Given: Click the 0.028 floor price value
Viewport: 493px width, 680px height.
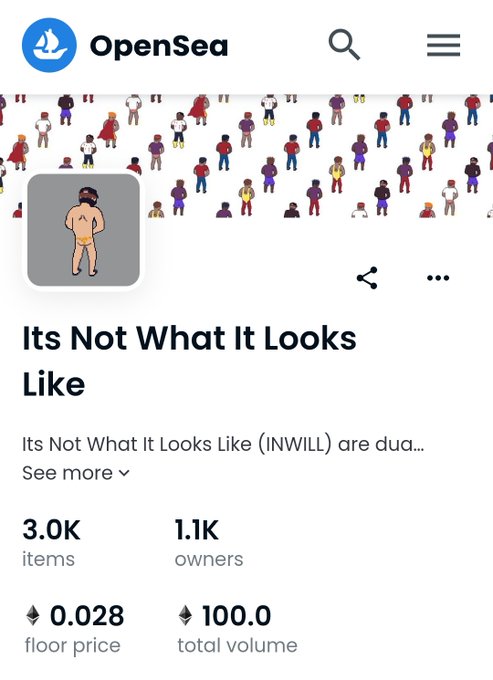Looking at the screenshot, I should tap(87, 615).
